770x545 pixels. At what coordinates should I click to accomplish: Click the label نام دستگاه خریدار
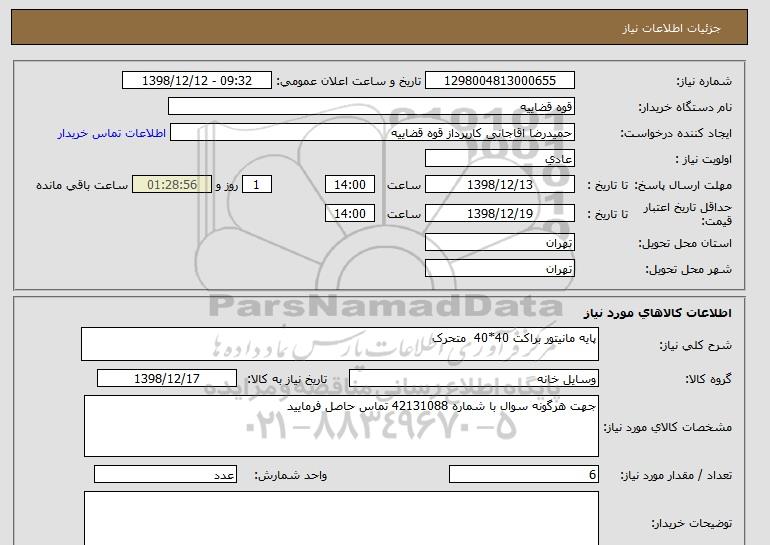(685, 108)
